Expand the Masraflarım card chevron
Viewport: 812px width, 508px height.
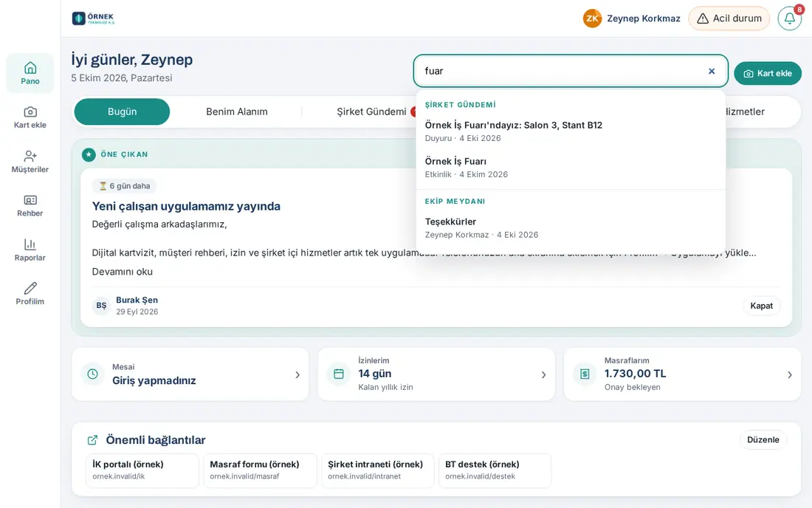790,374
